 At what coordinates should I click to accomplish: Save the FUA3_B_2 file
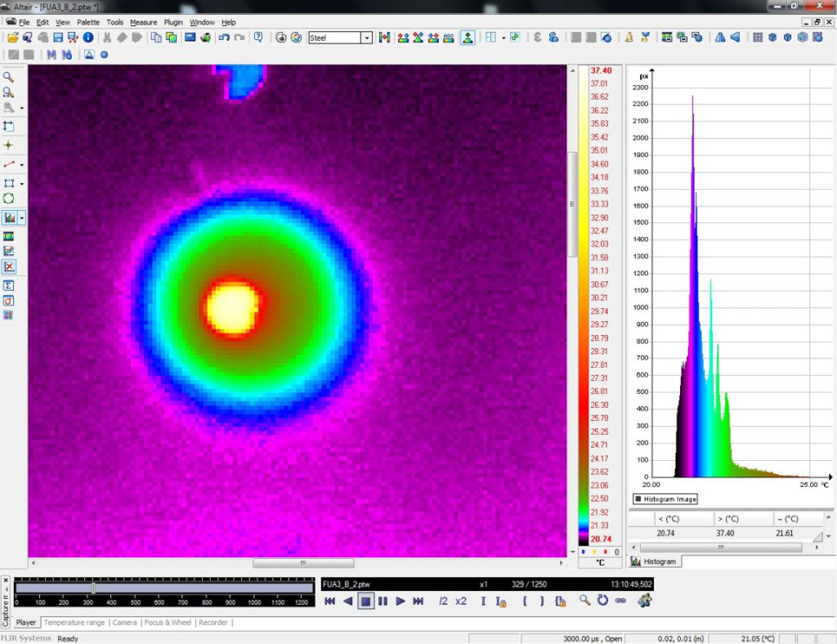[x=57, y=38]
